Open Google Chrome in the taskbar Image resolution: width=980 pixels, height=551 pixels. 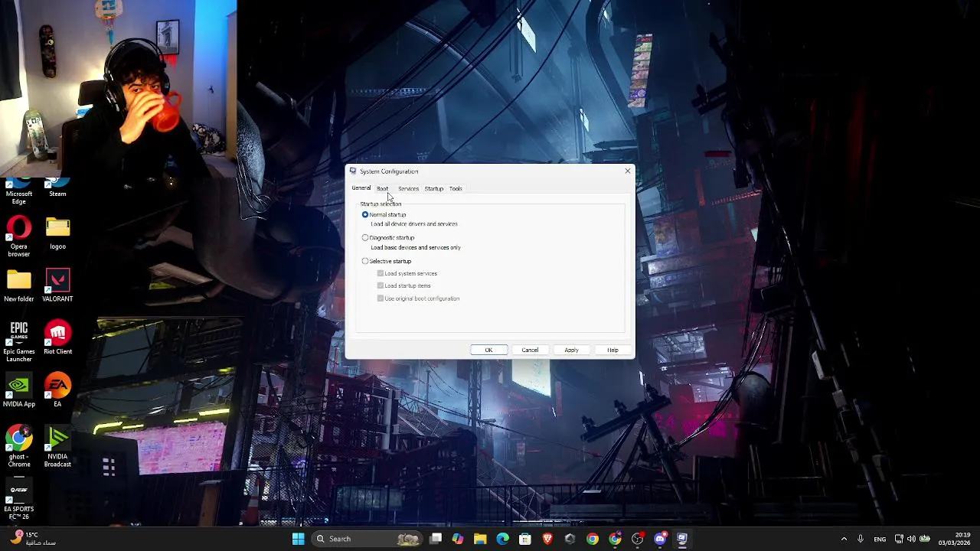(593, 539)
